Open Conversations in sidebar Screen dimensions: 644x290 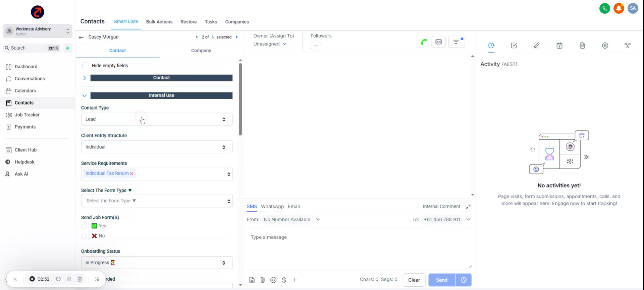coord(30,79)
